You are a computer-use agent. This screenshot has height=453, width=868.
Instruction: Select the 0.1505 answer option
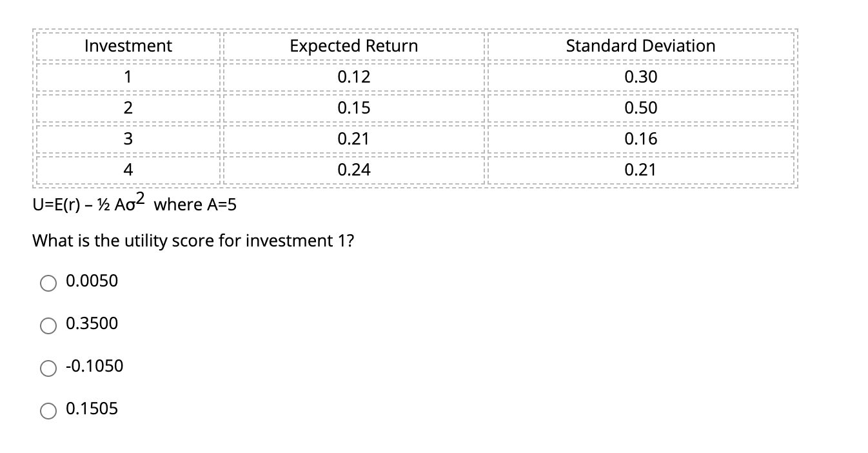(x=48, y=410)
